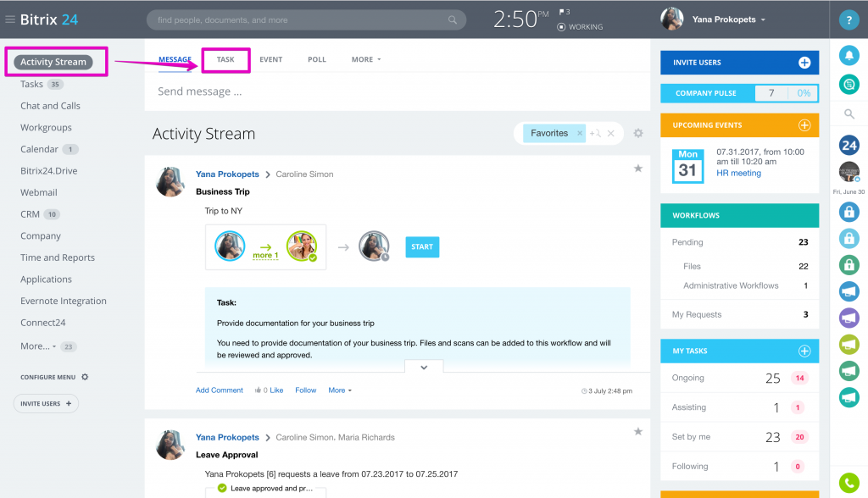This screenshot has width=868, height=498.
Task: Switch to the POLL tab
Action: pos(317,59)
